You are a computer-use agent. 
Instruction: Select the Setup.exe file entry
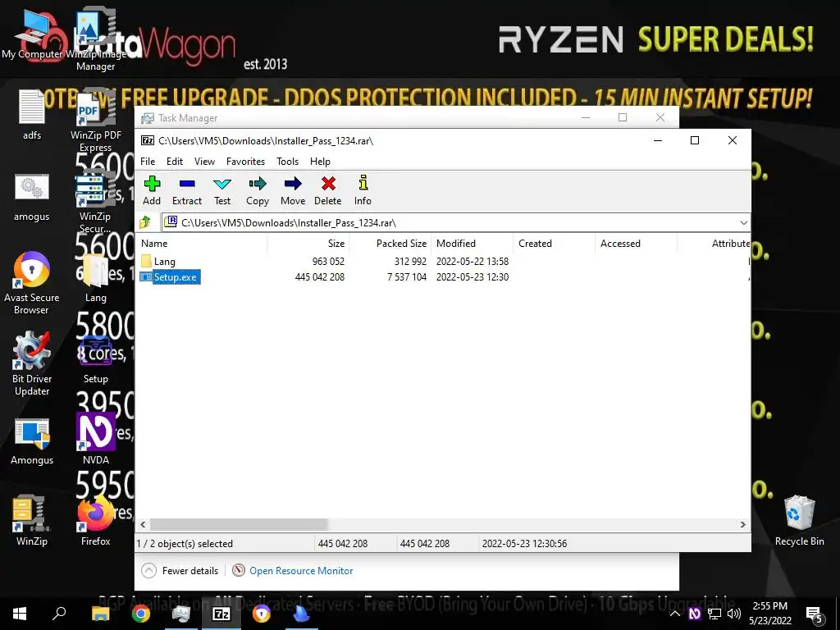click(169, 277)
